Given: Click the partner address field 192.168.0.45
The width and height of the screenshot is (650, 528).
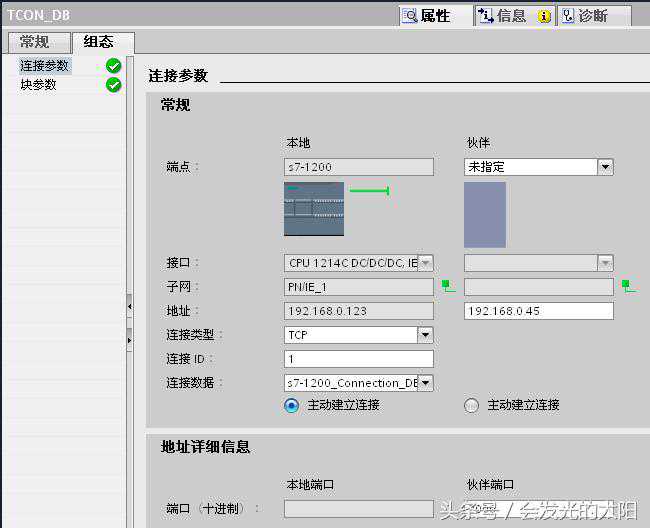Looking at the screenshot, I should point(538,311).
